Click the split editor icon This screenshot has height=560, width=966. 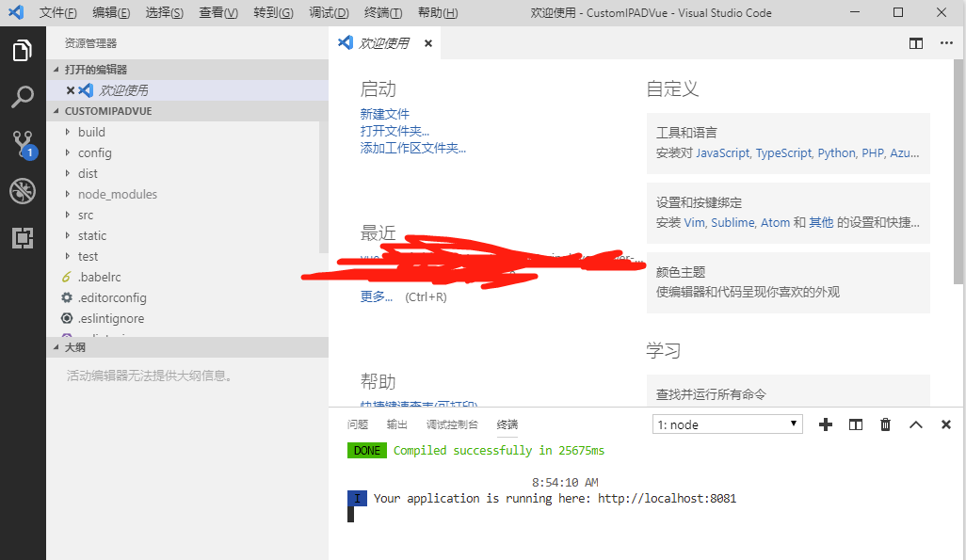click(916, 43)
